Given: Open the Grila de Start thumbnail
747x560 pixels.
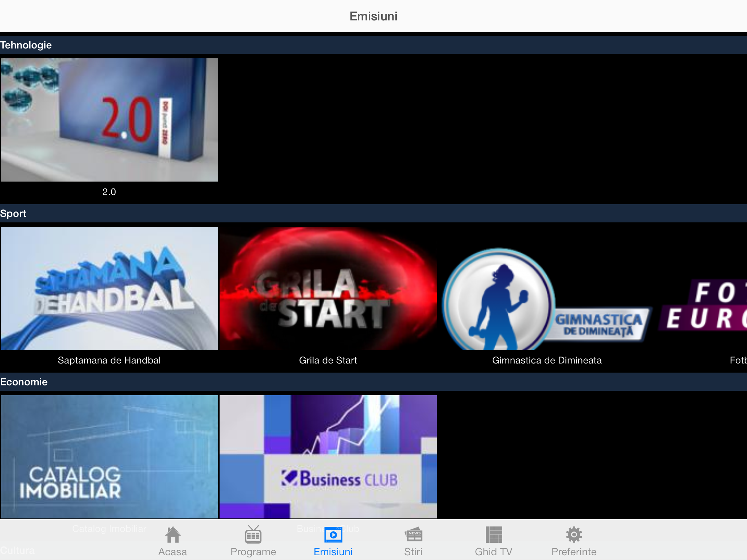Looking at the screenshot, I should click(x=328, y=288).
